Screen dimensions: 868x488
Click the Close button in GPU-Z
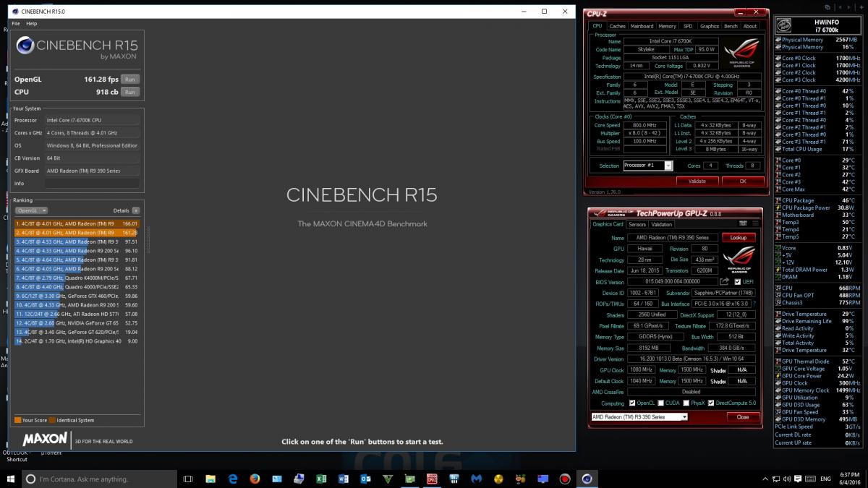(x=743, y=417)
